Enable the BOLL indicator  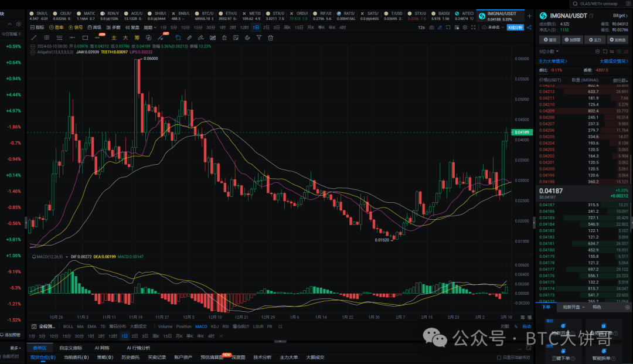68,326
